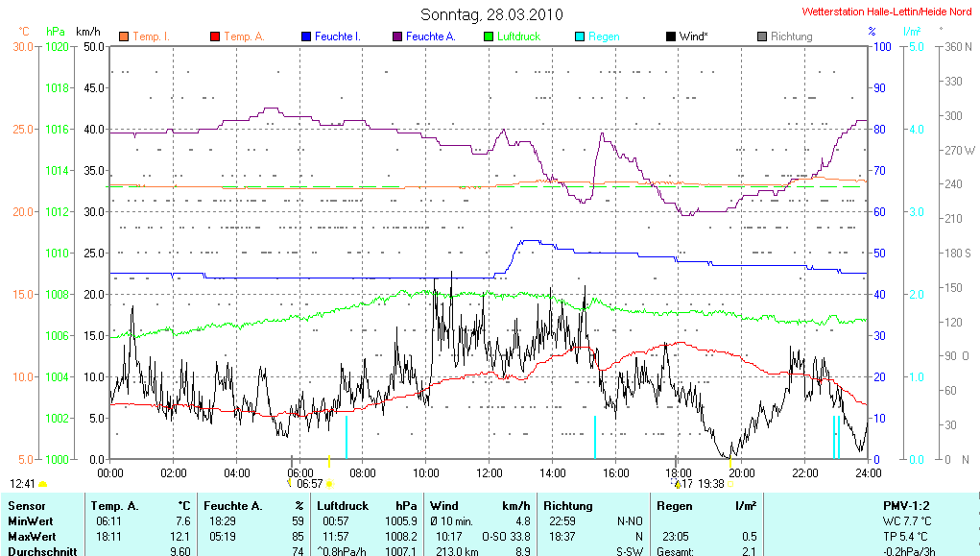The image size is (980, 556).
Task: Click the cyan Regen legend square
Action: (580, 36)
